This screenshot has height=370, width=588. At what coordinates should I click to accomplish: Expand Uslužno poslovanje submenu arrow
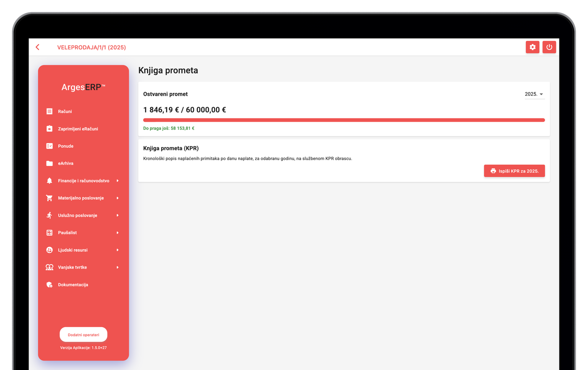(x=118, y=215)
